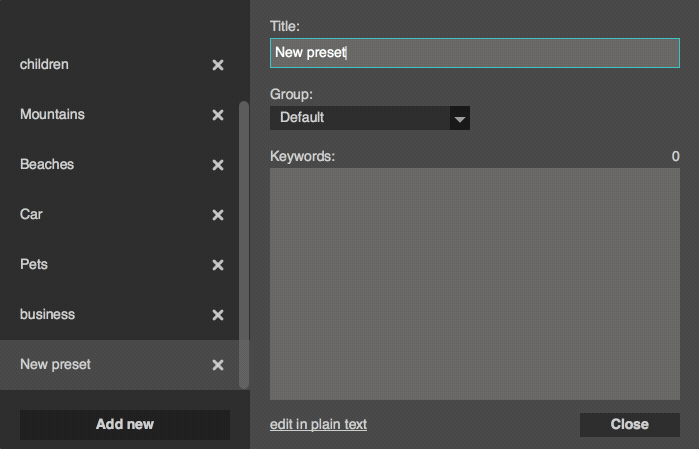Open the edit in plain text link
The height and width of the screenshot is (449, 699).
pyautogui.click(x=318, y=424)
